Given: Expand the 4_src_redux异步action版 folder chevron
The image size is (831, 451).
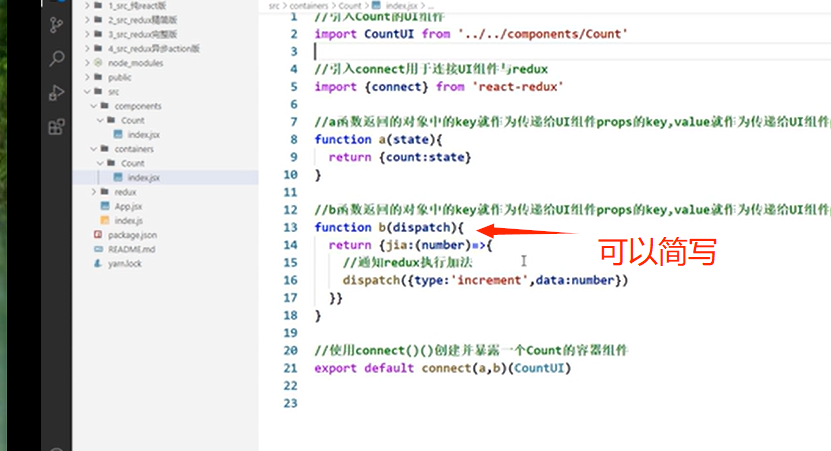Looking at the screenshot, I should (87, 48).
